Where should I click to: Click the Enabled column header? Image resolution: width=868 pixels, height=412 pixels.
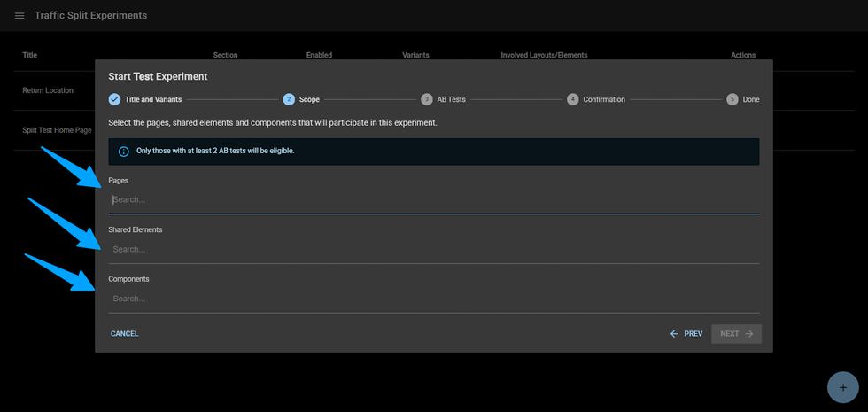pos(319,55)
